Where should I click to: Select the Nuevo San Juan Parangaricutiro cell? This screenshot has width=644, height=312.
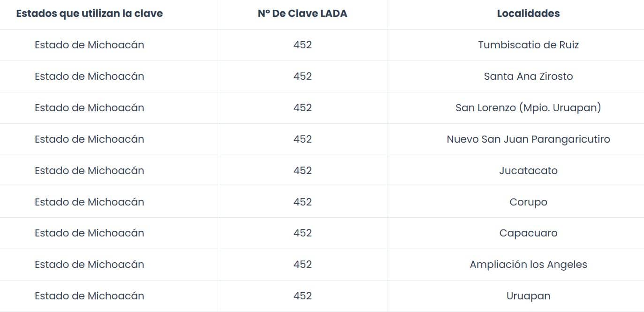pyautogui.click(x=528, y=139)
